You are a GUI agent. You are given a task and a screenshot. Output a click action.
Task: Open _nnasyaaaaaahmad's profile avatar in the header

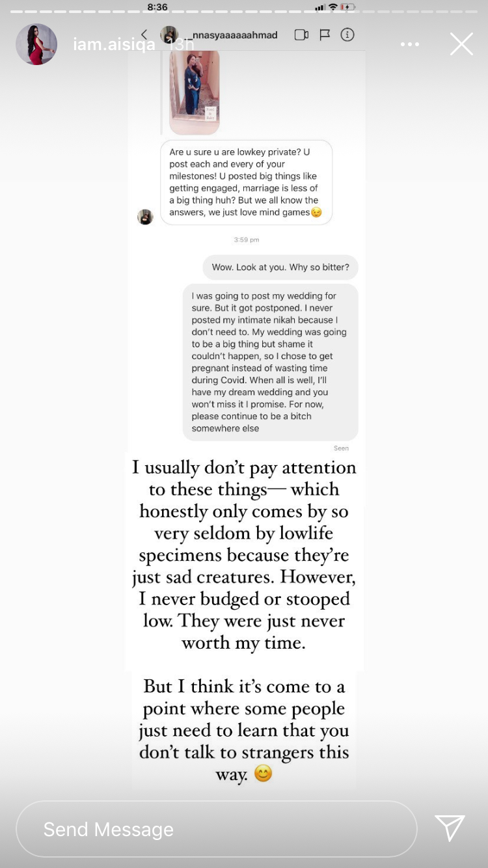click(x=170, y=34)
